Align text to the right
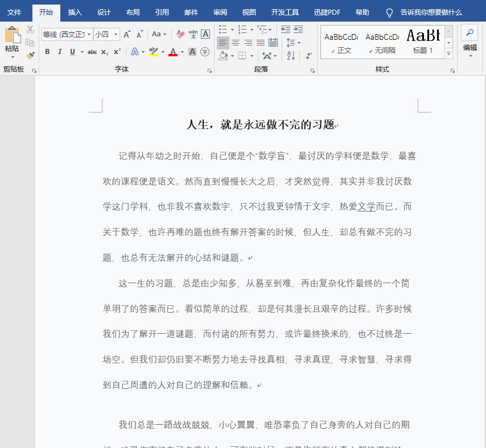Viewport: 486px width, 448px height. coord(248,43)
